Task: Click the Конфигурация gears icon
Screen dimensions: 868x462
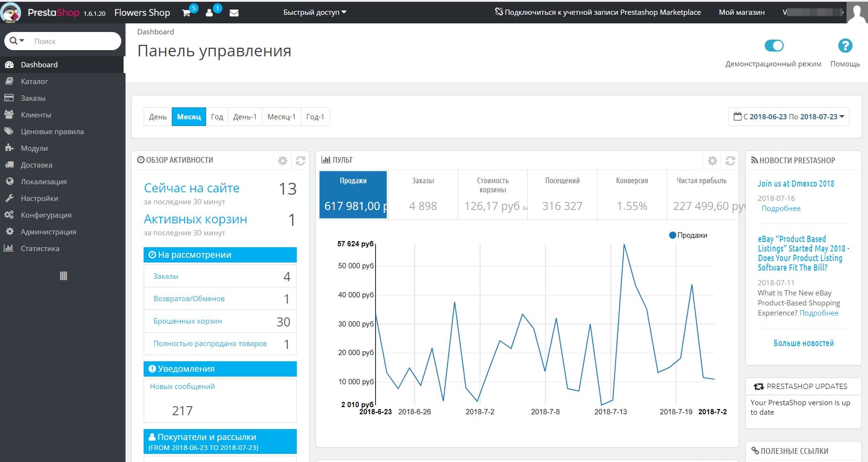Action: click(9, 215)
